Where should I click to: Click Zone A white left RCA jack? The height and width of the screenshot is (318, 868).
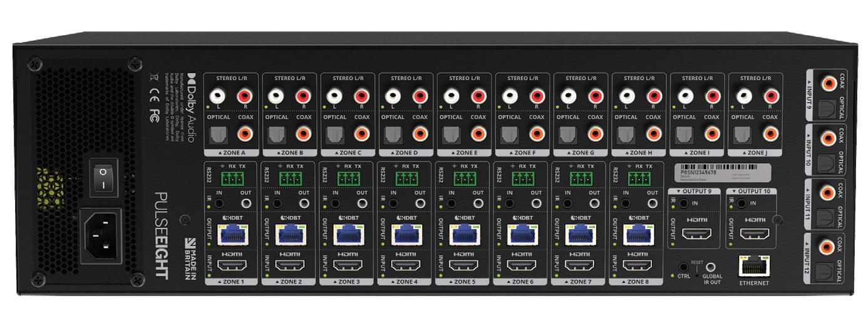(219, 96)
